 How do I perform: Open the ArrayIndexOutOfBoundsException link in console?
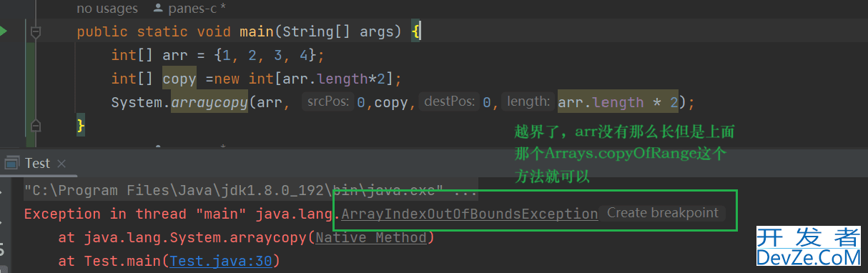[x=470, y=214]
